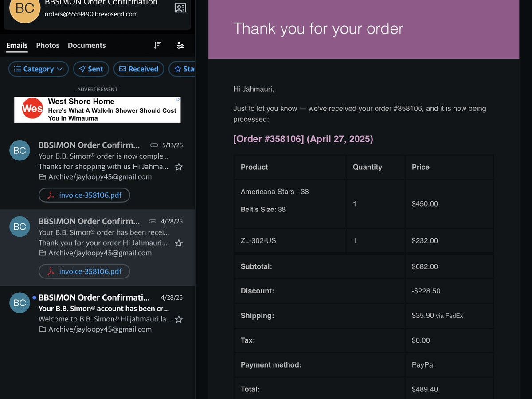Click the total value $489.40
The image size is (532, 399).
425,389
